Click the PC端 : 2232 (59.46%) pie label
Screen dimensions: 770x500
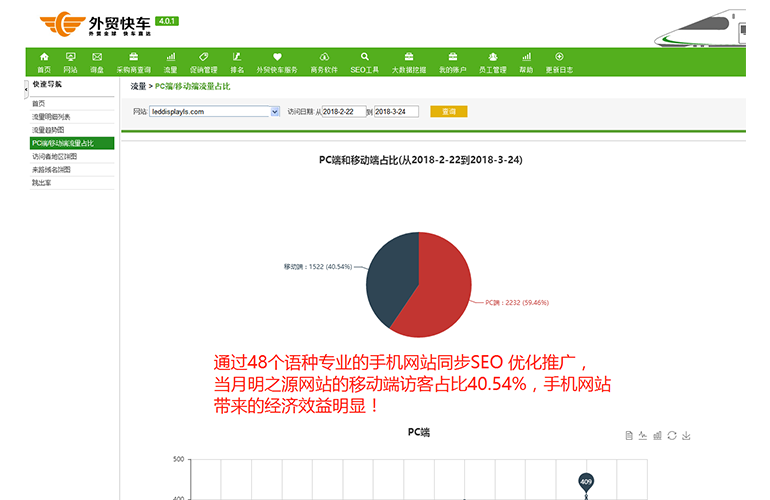point(517,303)
